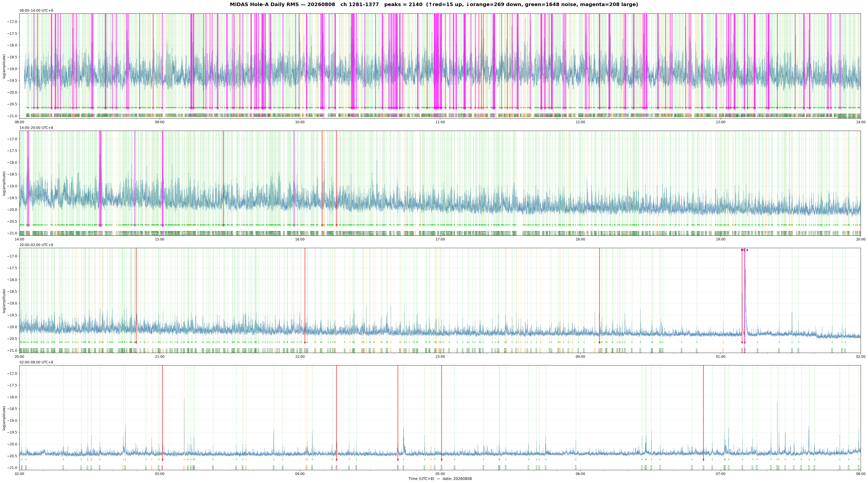Image resolution: width=868 pixels, height=483 pixels.
Task: Click the red peak label 2104 near 05:00
Action: (442, 467)
